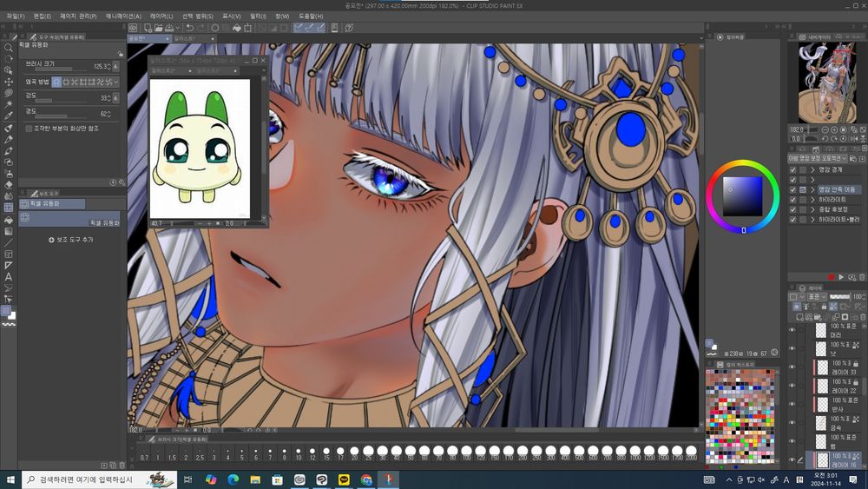Select the Text tool

coord(9,277)
